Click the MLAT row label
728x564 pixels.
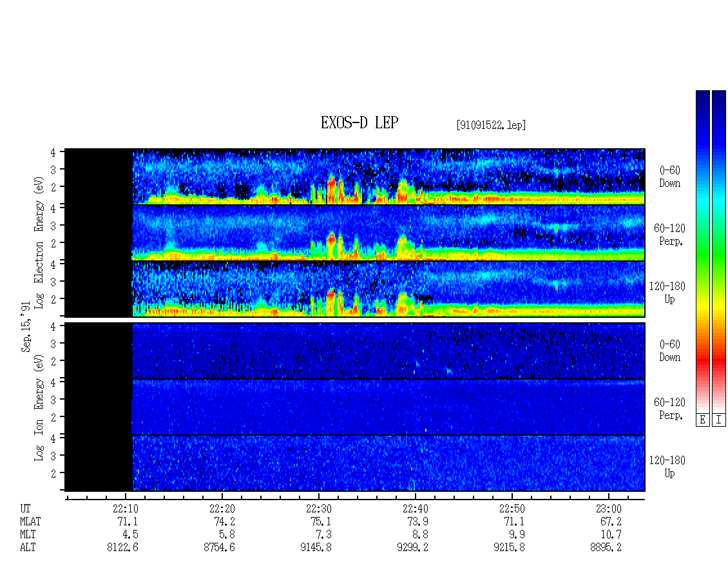click(x=30, y=521)
